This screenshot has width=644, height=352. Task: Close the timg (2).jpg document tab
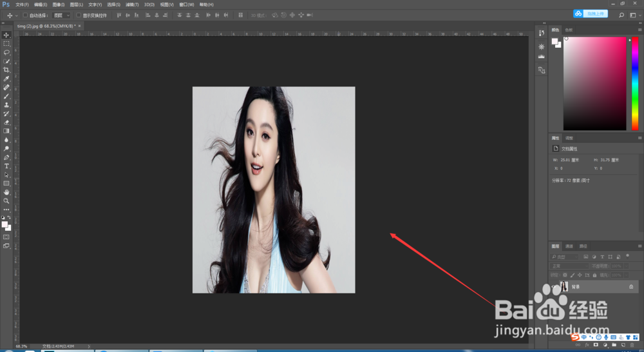point(80,26)
